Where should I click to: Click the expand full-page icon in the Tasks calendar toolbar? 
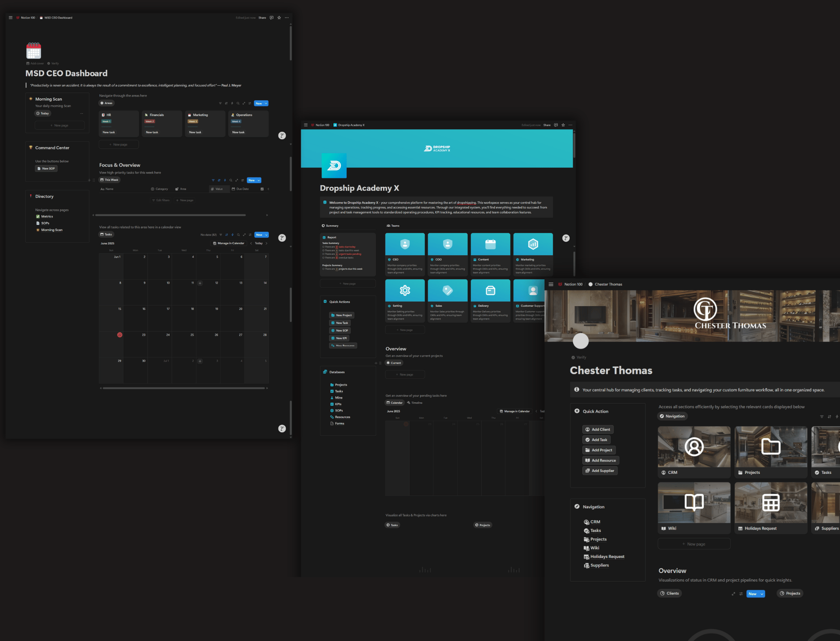(x=244, y=235)
